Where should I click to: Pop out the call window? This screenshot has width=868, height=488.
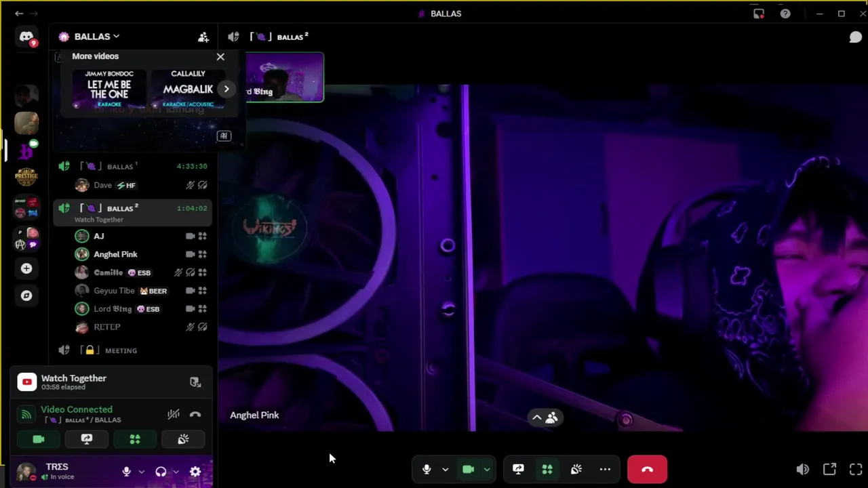pyautogui.click(x=829, y=469)
